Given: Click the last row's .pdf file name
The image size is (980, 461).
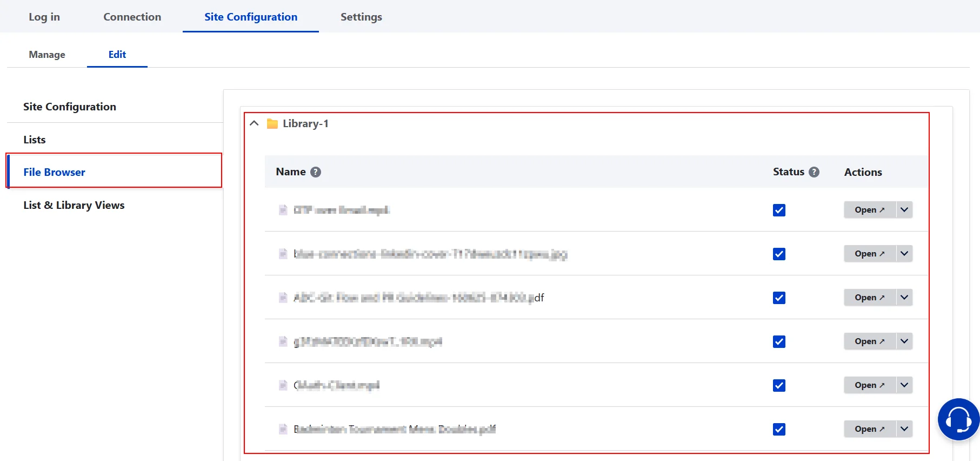Looking at the screenshot, I should 395,429.
